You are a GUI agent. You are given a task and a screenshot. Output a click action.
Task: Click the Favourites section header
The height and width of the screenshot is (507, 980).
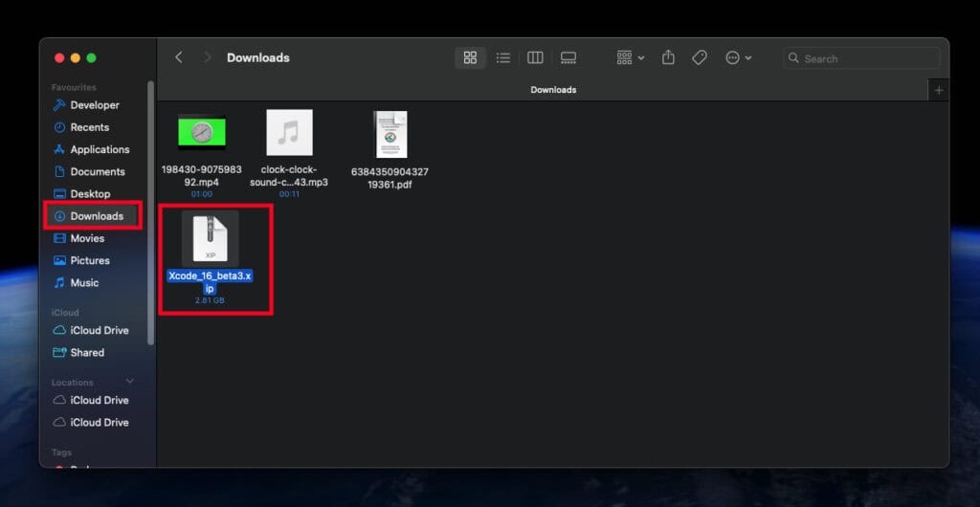(x=74, y=87)
